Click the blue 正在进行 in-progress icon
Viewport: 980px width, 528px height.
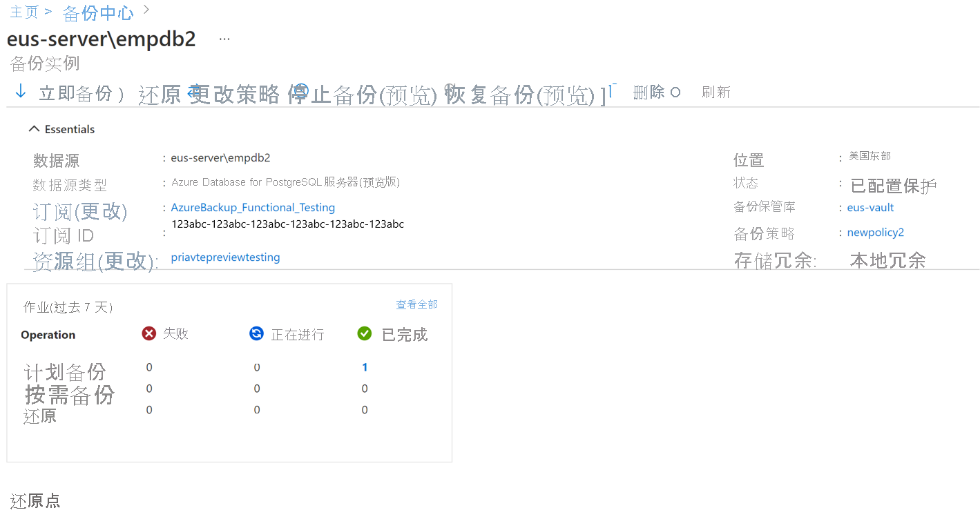(x=256, y=333)
